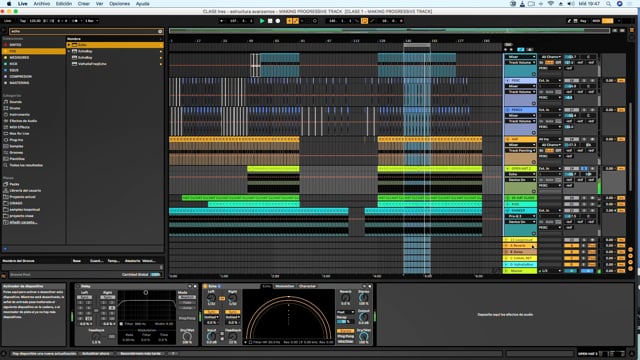Open the quantization 1 Bar dropdown
The image size is (640, 360).
pyautogui.click(x=91, y=21)
